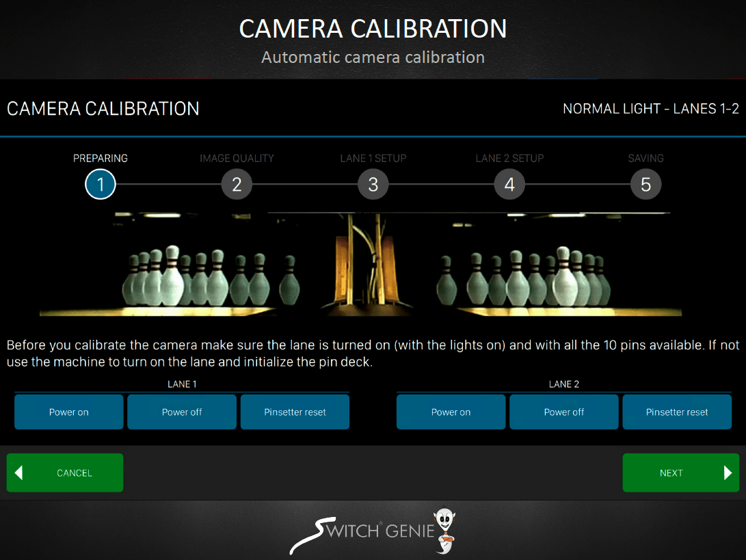Viewport: 746px width, 560px height.
Task: Power on Lane 1
Action: tap(69, 412)
